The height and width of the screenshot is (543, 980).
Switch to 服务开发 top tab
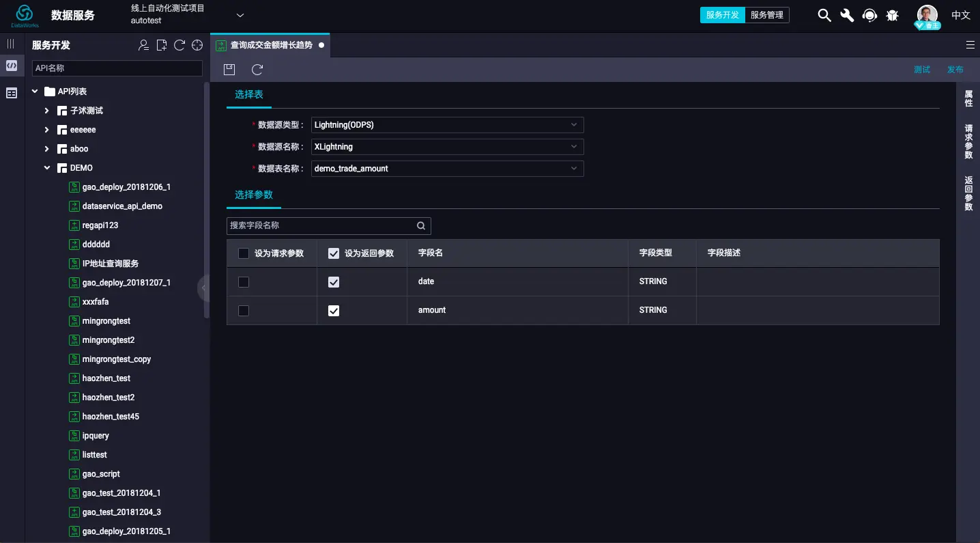click(x=723, y=15)
